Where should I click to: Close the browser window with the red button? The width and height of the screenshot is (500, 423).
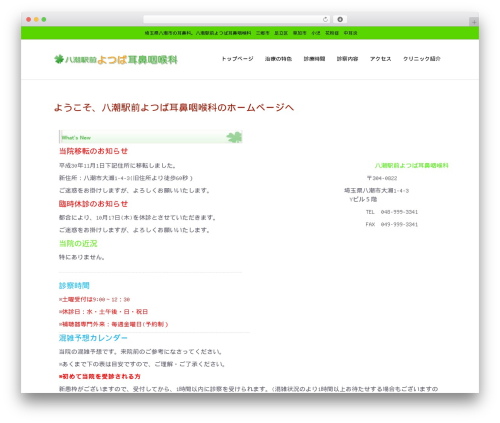click(x=29, y=19)
